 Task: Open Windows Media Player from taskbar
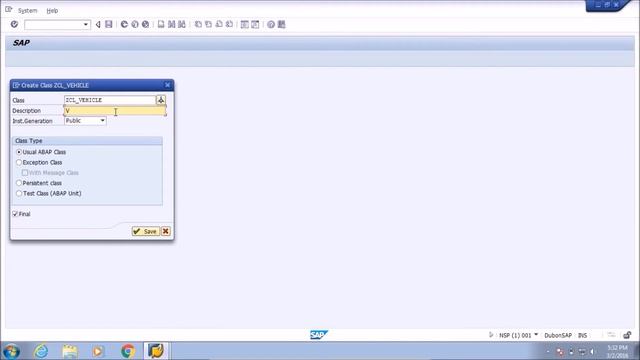click(x=98, y=351)
